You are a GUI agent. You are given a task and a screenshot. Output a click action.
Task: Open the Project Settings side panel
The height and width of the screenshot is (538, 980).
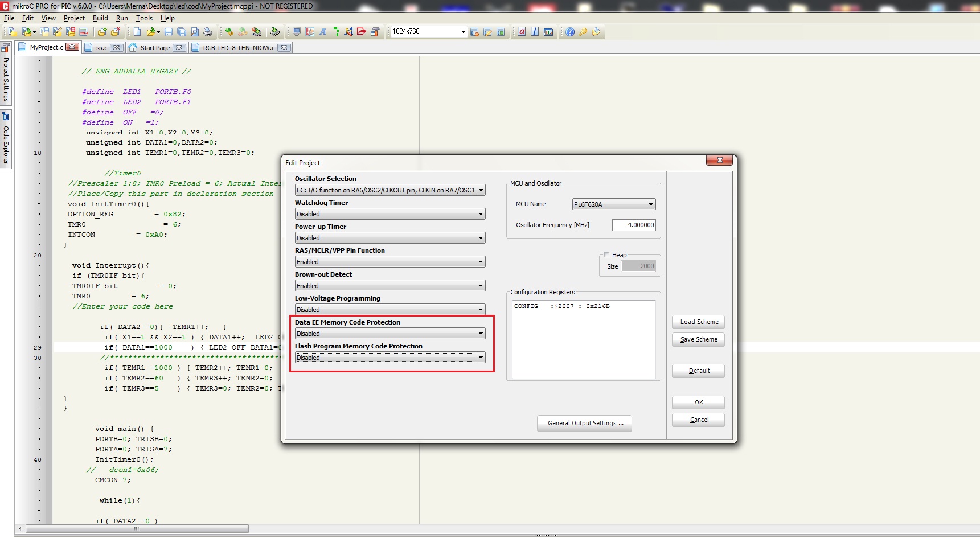tap(6, 74)
